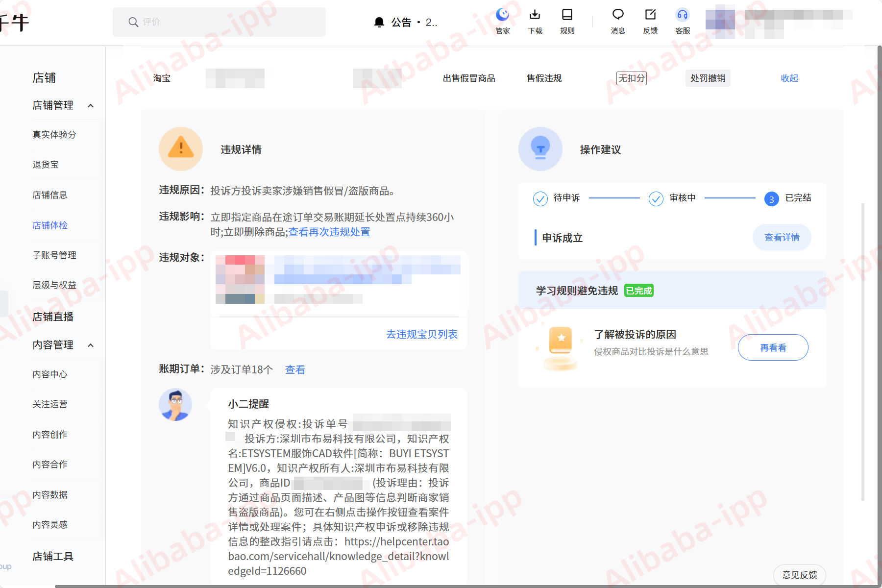Click the 公告 bell icon
The image size is (882, 588).
(379, 22)
